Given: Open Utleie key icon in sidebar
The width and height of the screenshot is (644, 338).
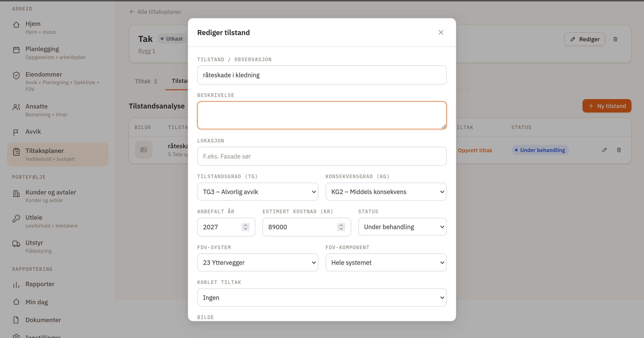Looking at the screenshot, I should [16, 218].
